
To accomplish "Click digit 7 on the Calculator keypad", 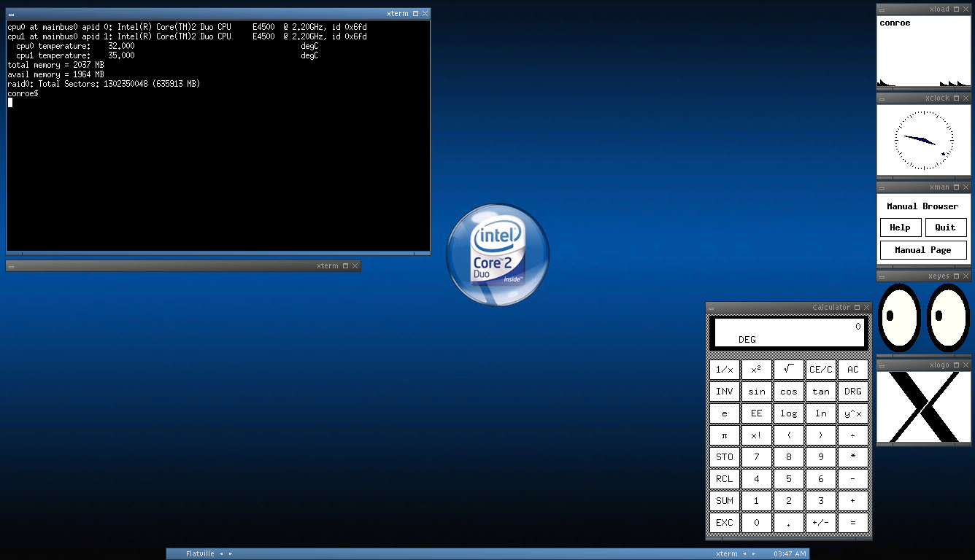I will point(757,457).
